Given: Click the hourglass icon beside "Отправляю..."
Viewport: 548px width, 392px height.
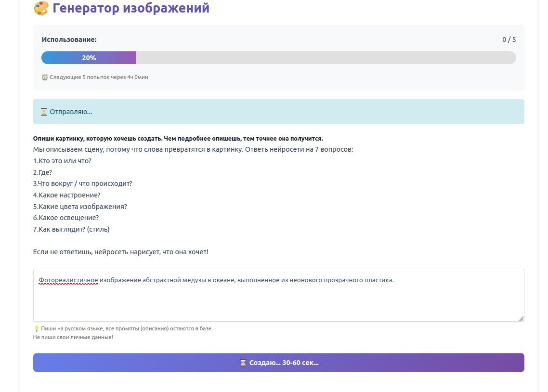Looking at the screenshot, I should (44, 112).
